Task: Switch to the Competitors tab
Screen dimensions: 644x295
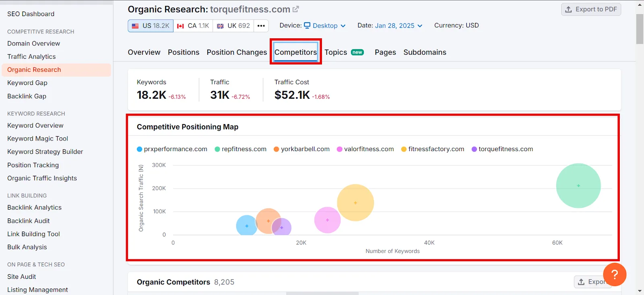Action: click(296, 52)
